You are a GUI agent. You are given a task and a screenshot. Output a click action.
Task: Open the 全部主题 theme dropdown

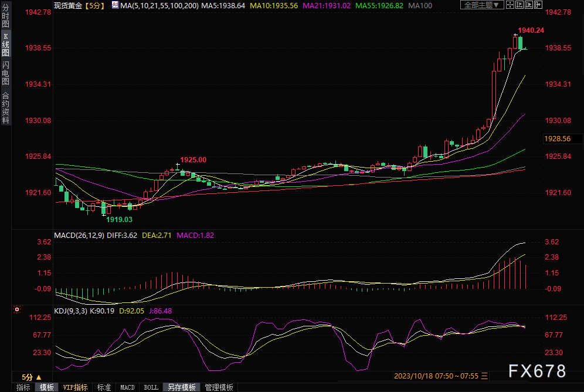click(x=482, y=5)
